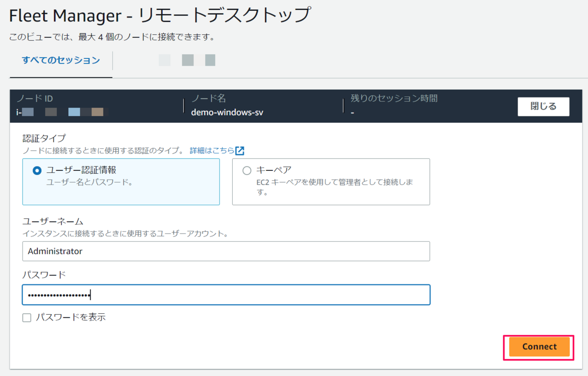Focus the ユーザーネーム field containing Administrator
Viewport: 588px width, 376px height.
pos(226,251)
